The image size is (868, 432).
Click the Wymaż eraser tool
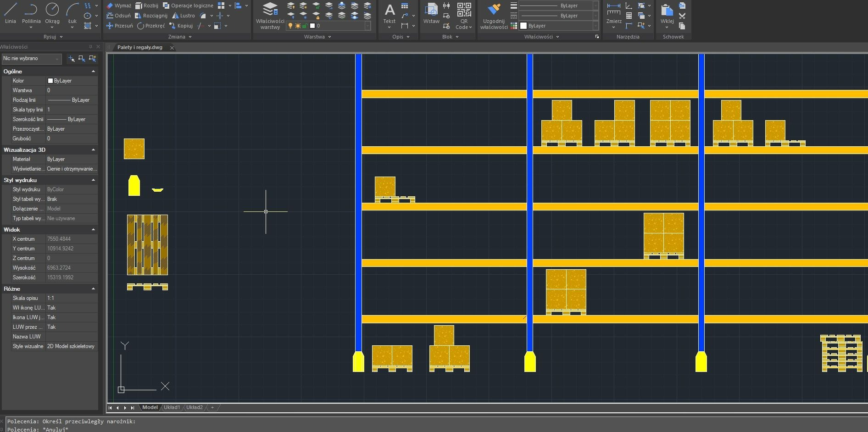[119, 6]
